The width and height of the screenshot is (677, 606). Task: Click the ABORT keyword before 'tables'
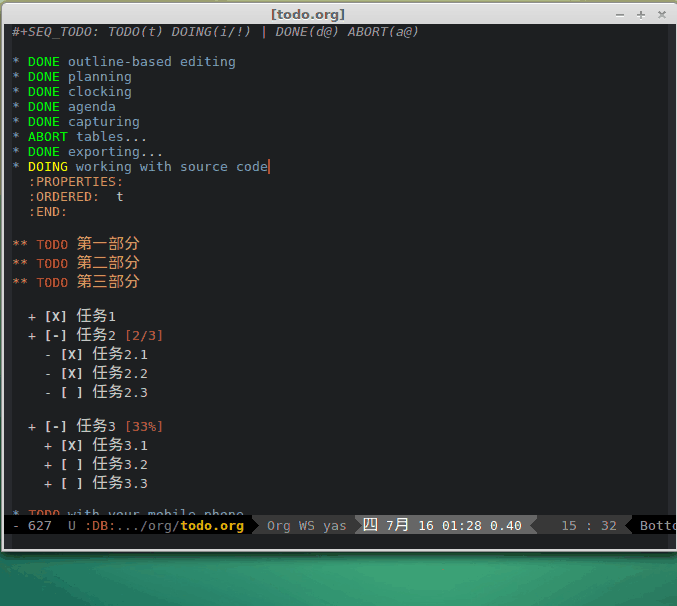47,137
